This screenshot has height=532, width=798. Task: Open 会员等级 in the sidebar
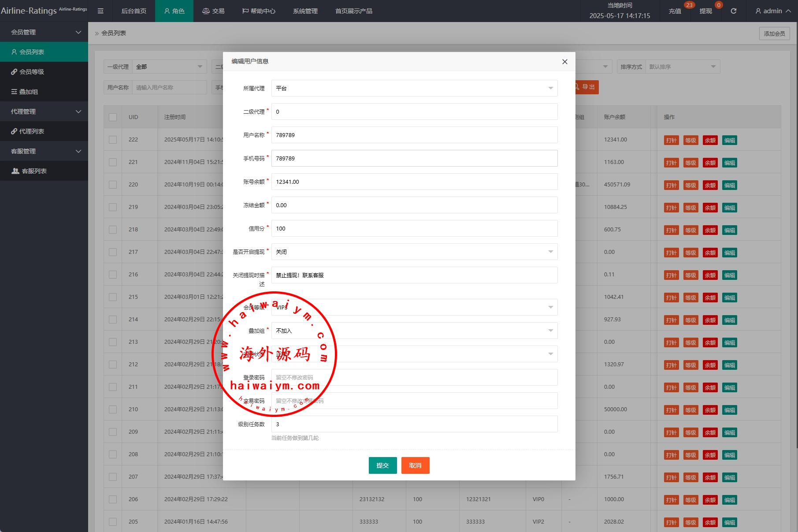tap(32, 72)
